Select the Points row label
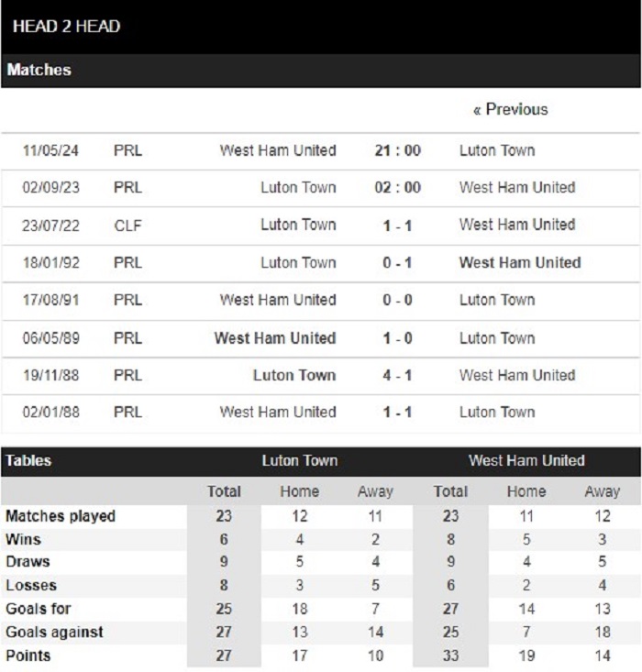Viewport: 642px width, 672px height. point(28,655)
